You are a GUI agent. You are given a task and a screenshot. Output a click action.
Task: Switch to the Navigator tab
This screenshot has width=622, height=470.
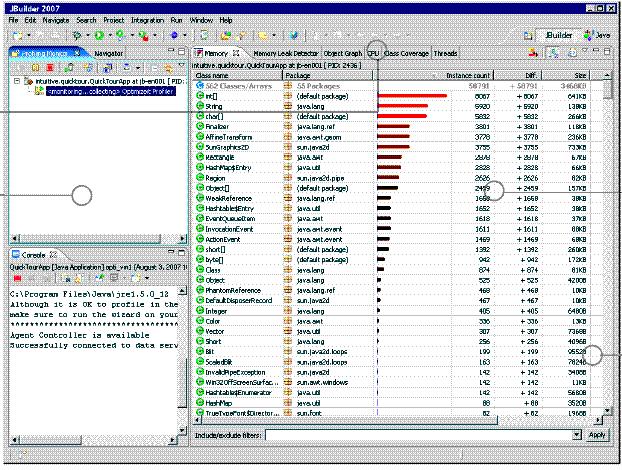pyautogui.click(x=109, y=53)
